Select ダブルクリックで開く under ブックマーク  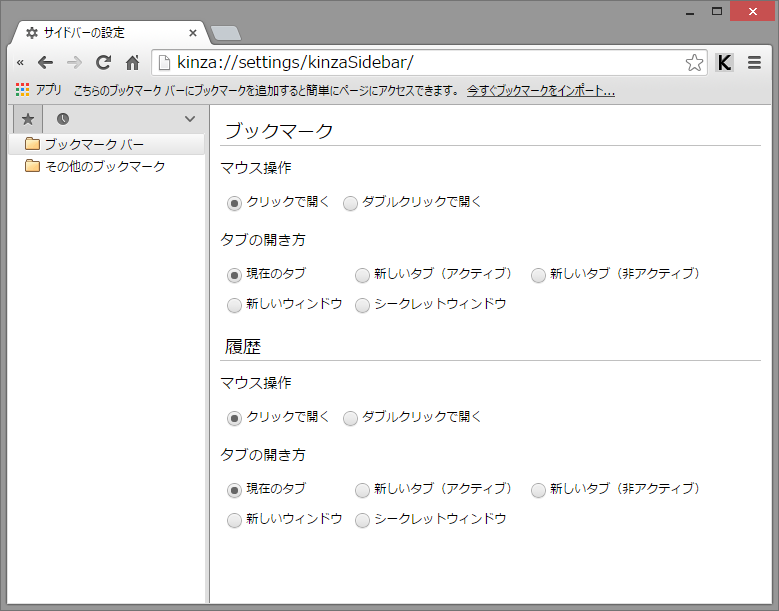tap(350, 203)
